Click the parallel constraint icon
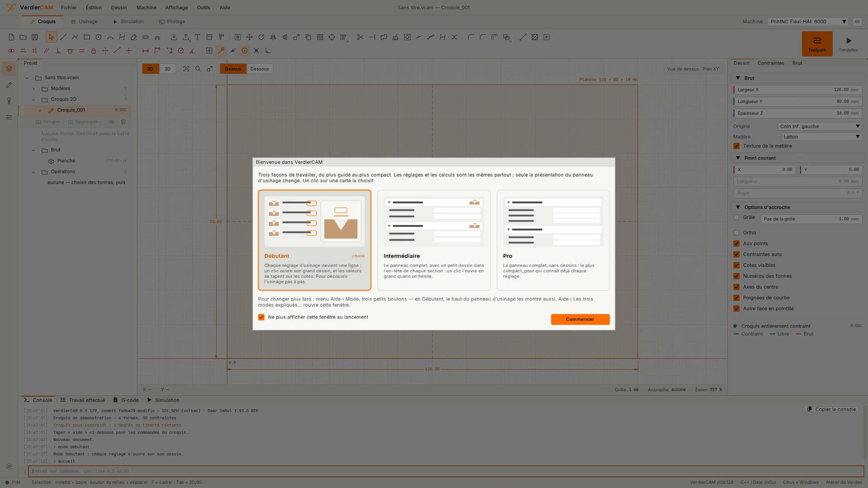Image resolution: width=868 pixels, height=488 pixels. tap(46, 51)
